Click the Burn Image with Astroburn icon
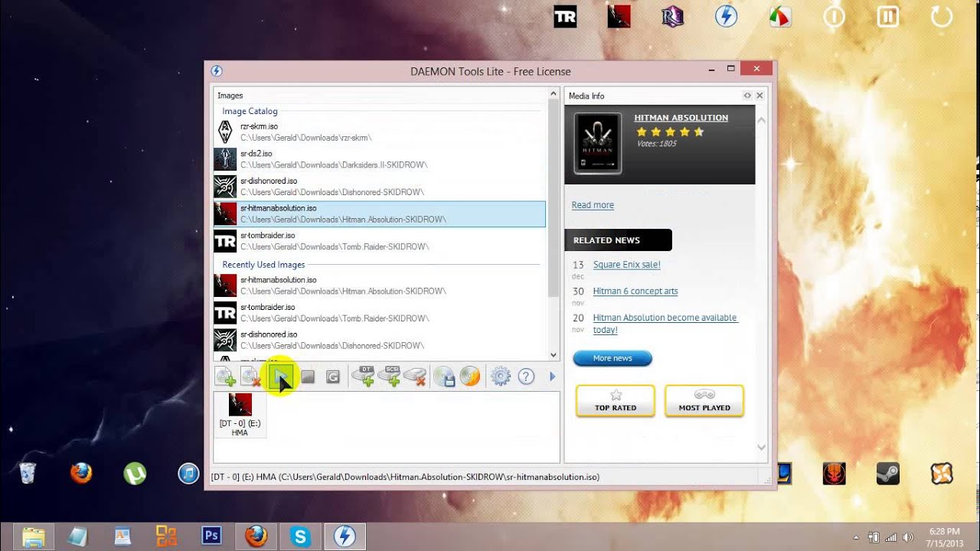This screenshot has width=980, height=551. [470, 377]
